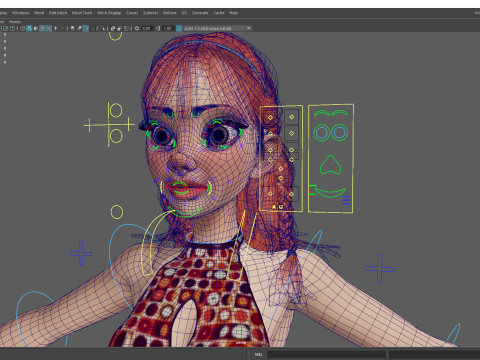Select blue plus control near left shoulder
The image size is (480, 360).
[81, 254]
